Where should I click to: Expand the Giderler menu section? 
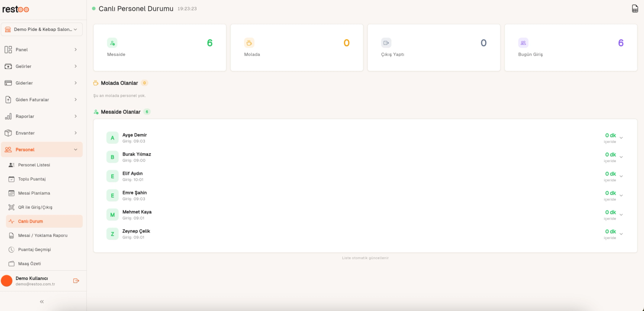(x=42, y=83)
